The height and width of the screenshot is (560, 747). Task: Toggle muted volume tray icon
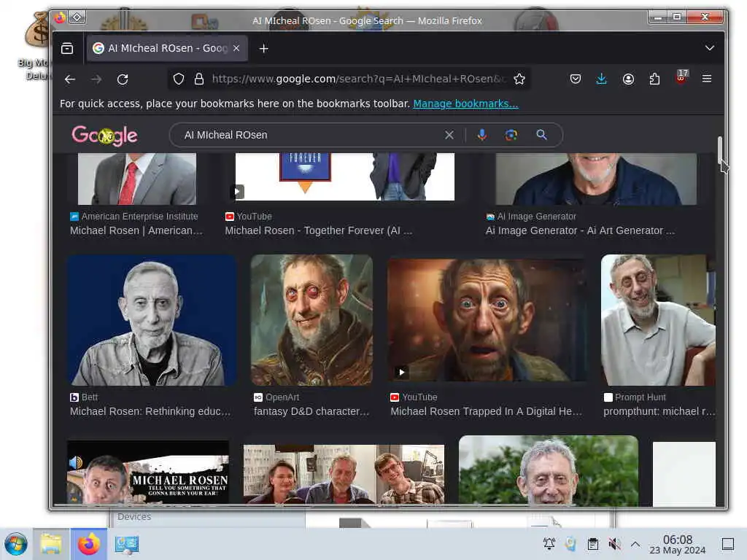[x=614, y=544]
